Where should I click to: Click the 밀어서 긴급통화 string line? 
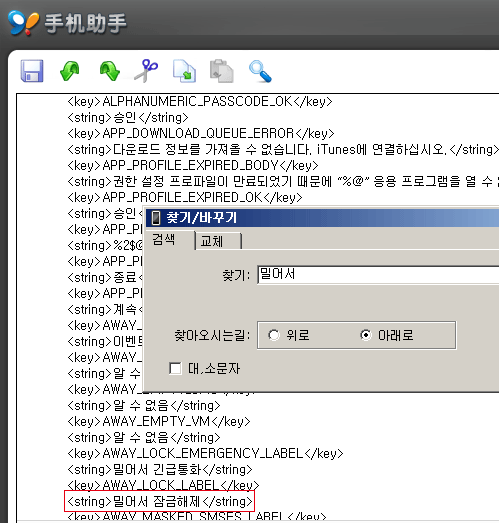coord(160,470)
